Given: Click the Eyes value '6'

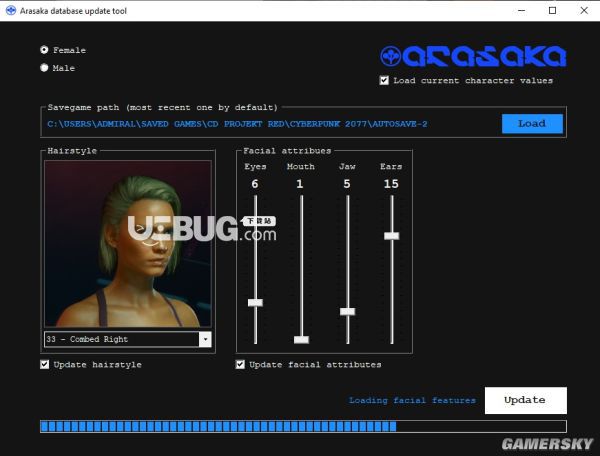Looking at the screenshot, I should tap(255, 184).
